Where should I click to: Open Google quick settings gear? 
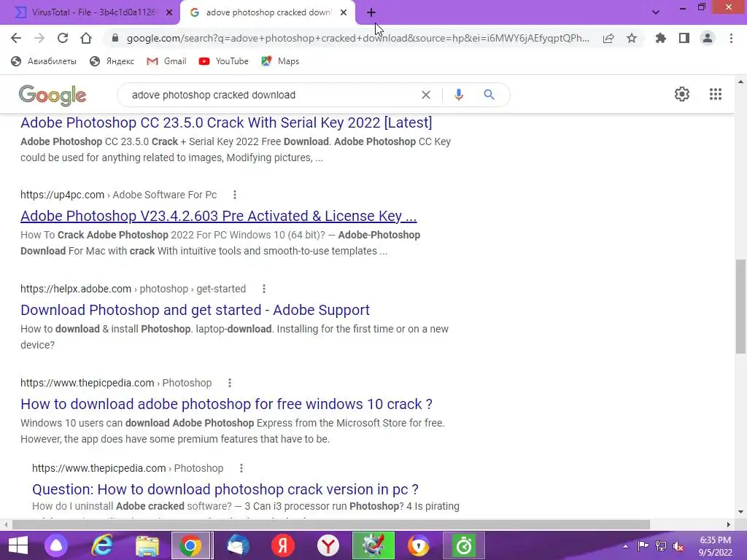(682, 94)
